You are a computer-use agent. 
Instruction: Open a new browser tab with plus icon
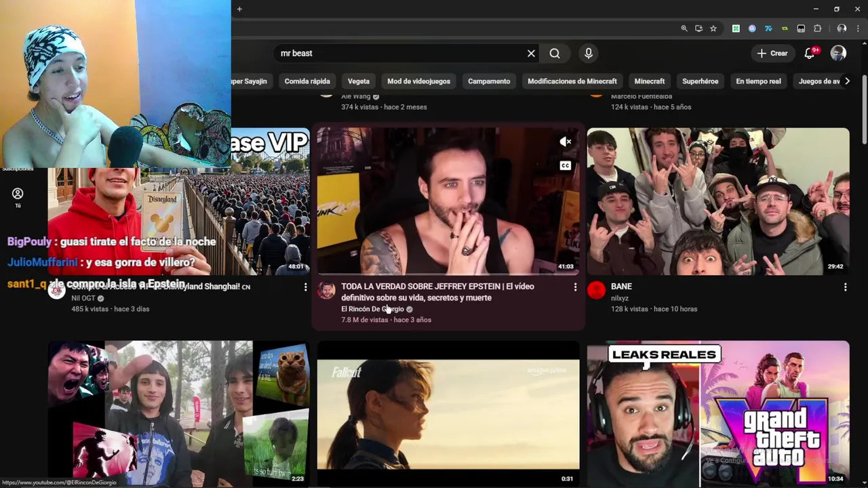[x=239, y=9]
